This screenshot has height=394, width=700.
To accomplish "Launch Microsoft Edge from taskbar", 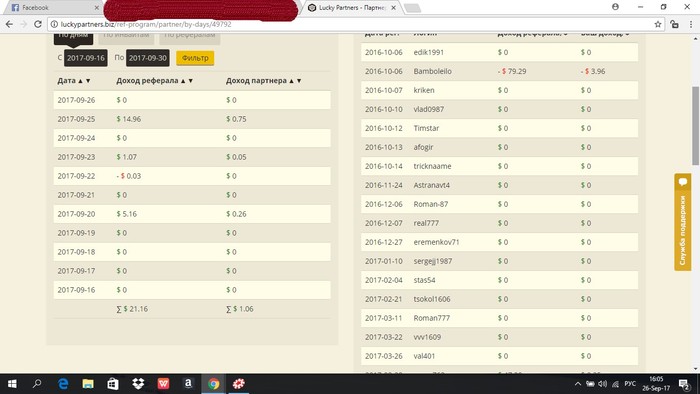I will pyautogui.click(x=63, y=384).
